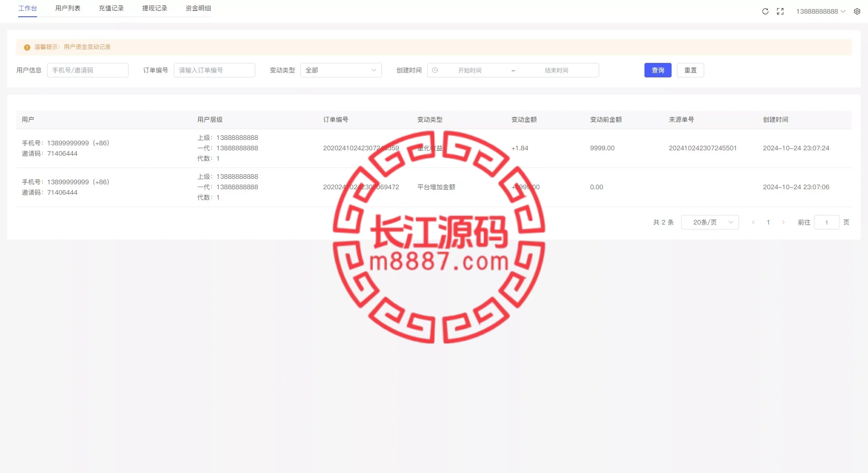Focus the 请输入订单编号 input field
This screenshot has height=473, width=868.
tap(215, 70)
